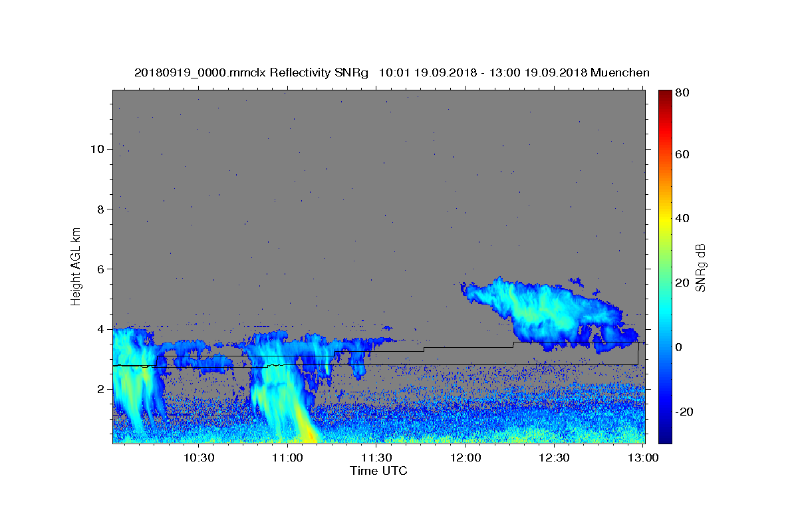Click the 'Time UTC' axis label
This screenshot has width=798, height=532.
pos(378,471)
